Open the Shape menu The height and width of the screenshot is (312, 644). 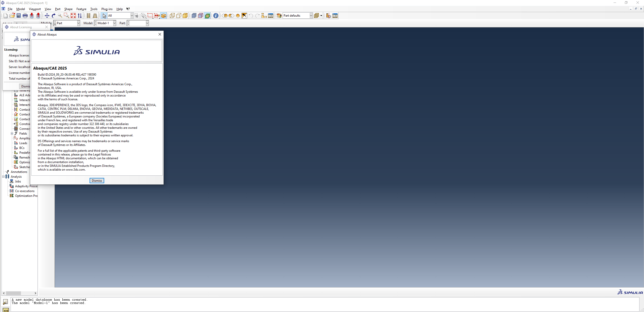[x=68, y=9]
